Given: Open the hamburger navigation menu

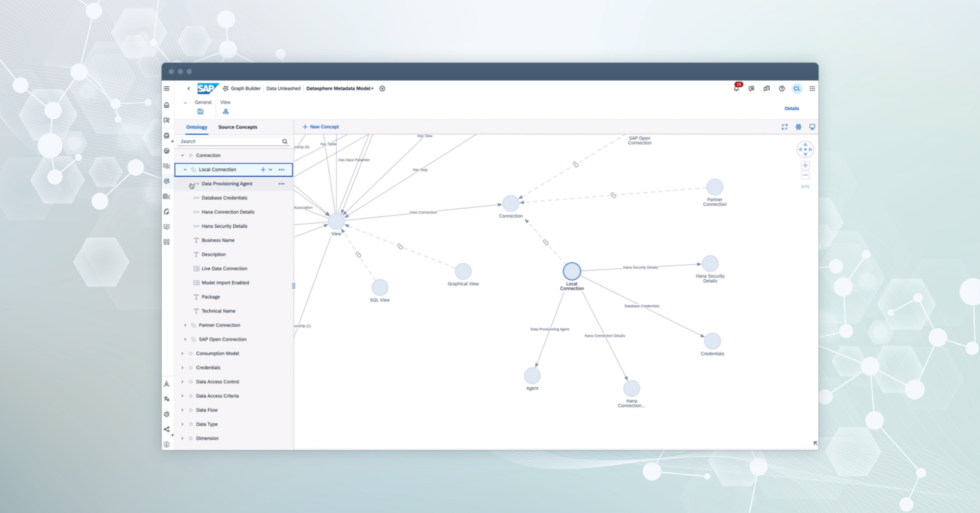Looking at the screenshot, I should (x=166, y=89).
